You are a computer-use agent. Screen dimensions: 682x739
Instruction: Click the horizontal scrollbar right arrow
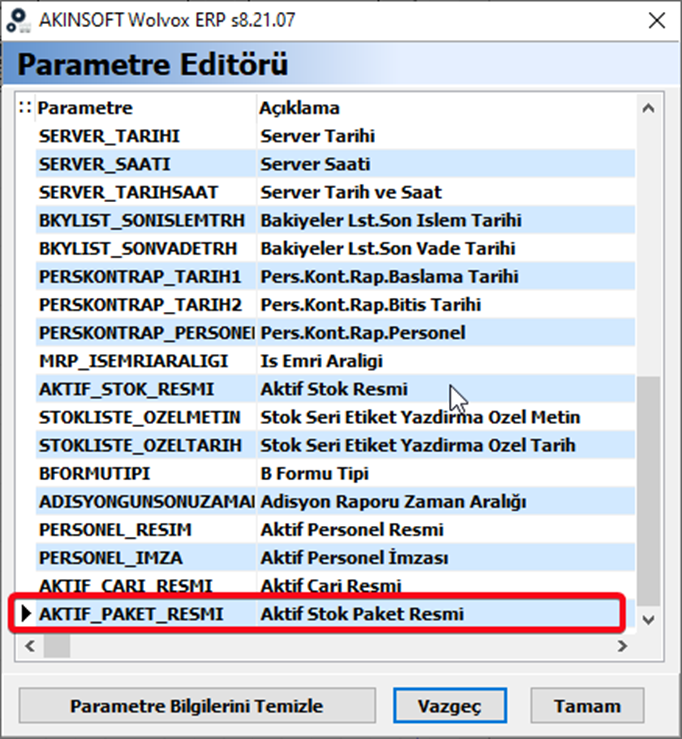click(622, 646)
